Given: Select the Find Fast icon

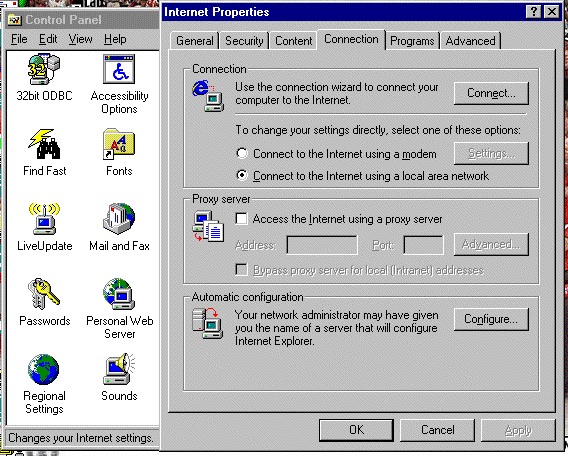Looking at the screenshot, I should click(x=44, y=144).
